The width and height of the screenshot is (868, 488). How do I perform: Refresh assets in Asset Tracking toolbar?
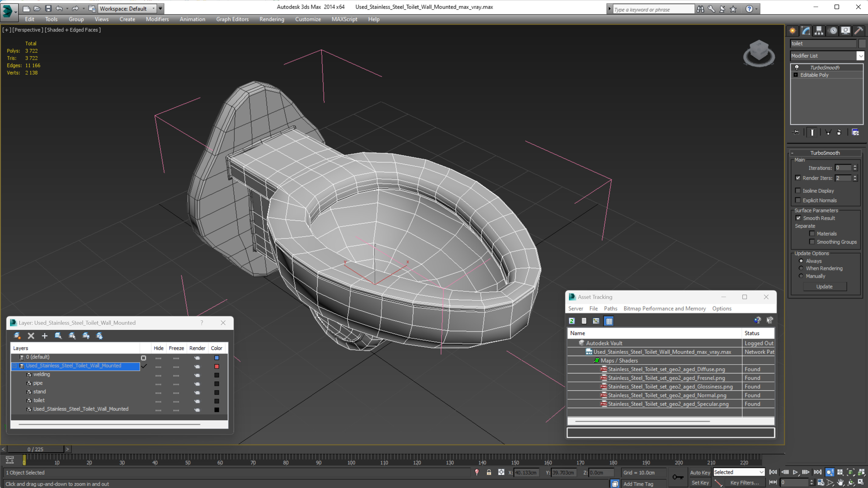(572, 321)
